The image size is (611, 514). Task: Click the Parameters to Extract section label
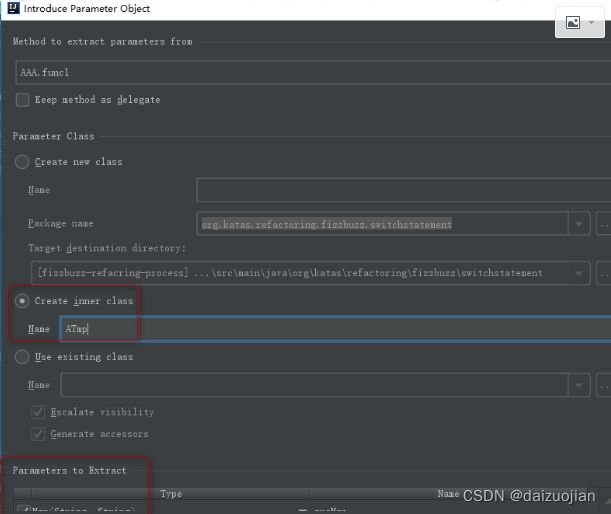69,470
